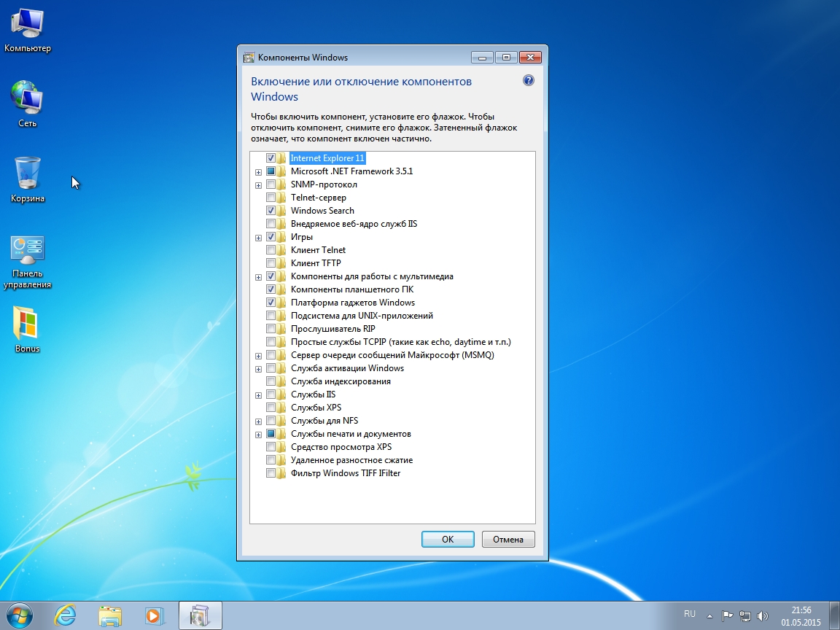Expand the Службы IIS tree node
The height and width of the screenshot is (630, 840).
pyautogui.click(x=258, y=395)
